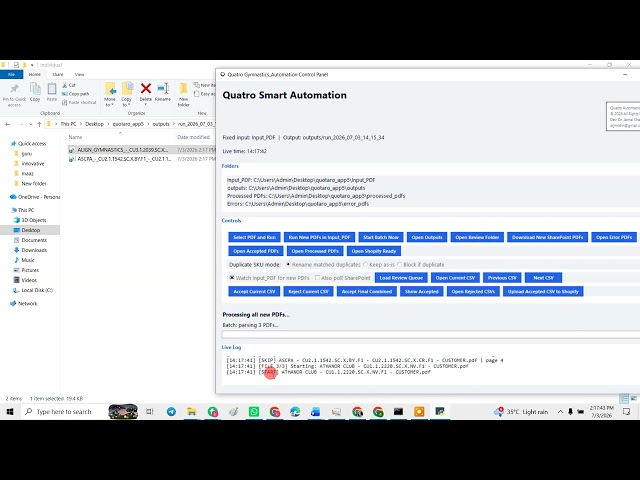Viewport: 640px width, 480px height.
Task: Go back with Explorer back arrow
Action: (x=8, y=124)
